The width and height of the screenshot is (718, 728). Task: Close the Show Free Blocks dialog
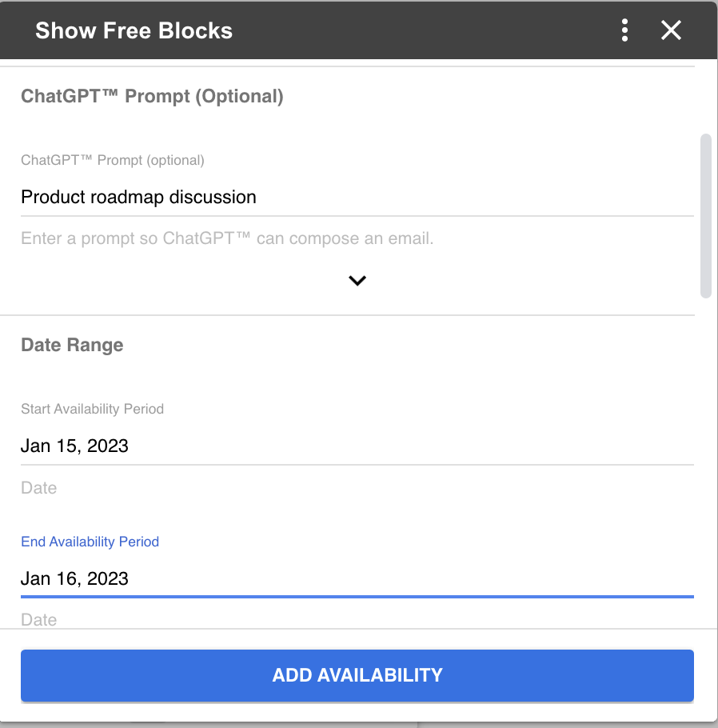click(671, 30)
